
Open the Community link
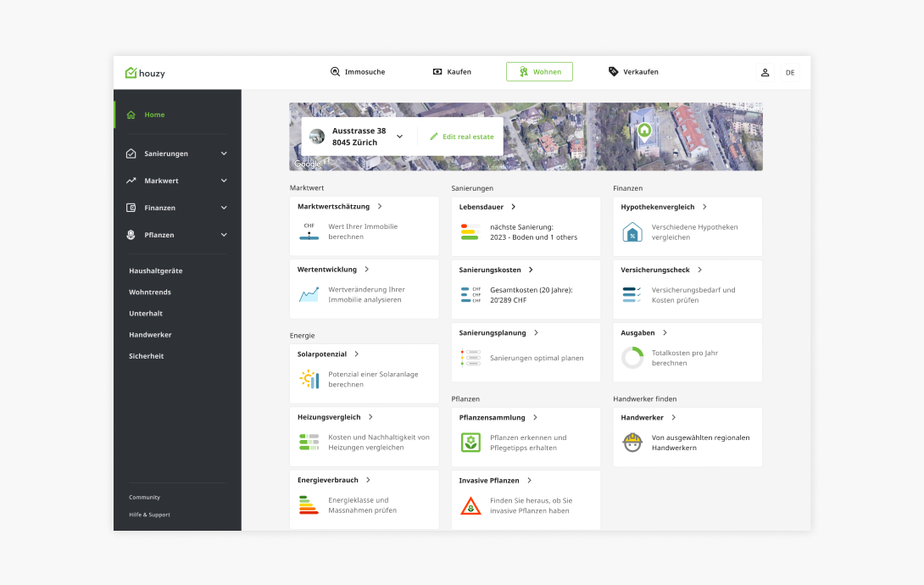(x=144, y=497)
